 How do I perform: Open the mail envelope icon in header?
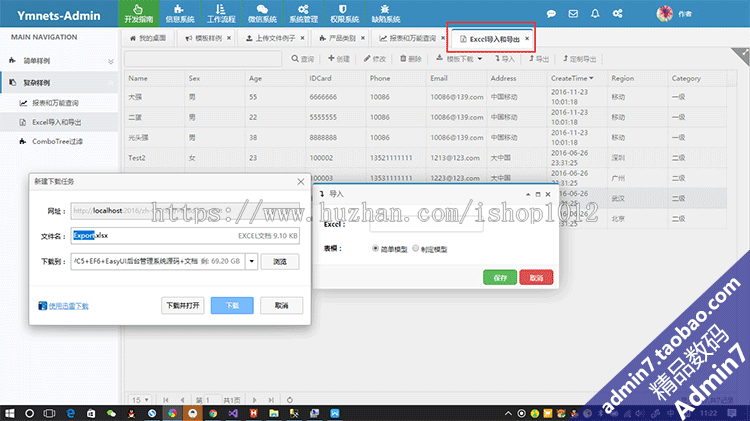click(573, 14)
